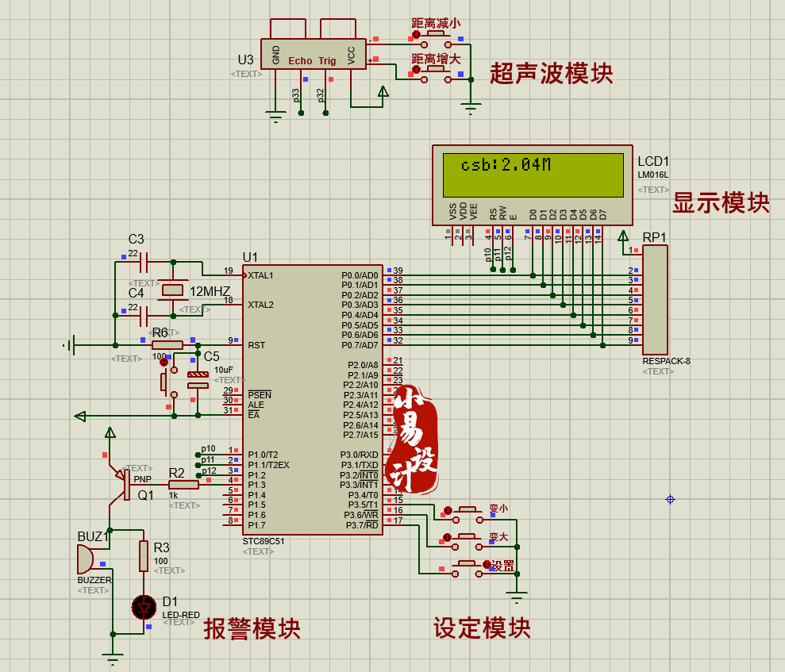Click the reset push button beside C5
The height and width of the screenshot is (672, 785).
tap(169, 382)
